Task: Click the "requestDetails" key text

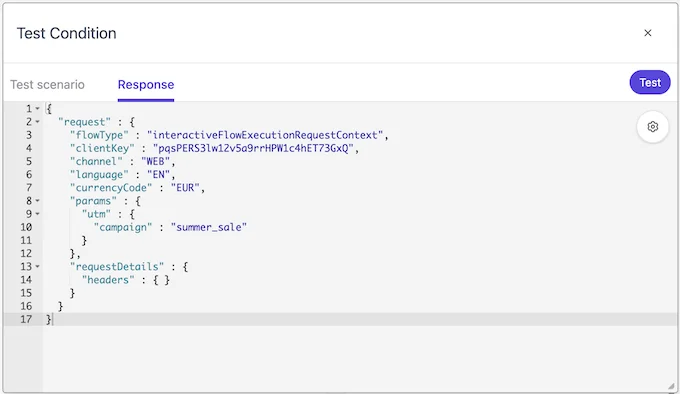Action: [117, 267]
